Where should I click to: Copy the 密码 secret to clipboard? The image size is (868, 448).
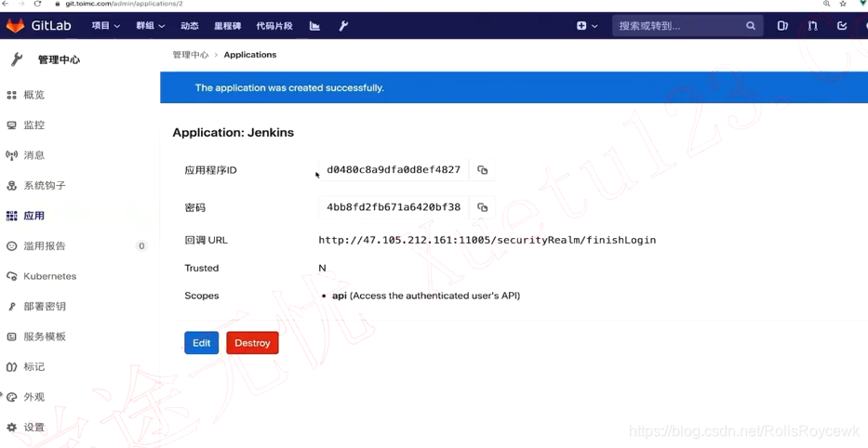click(x=483, y=207)
